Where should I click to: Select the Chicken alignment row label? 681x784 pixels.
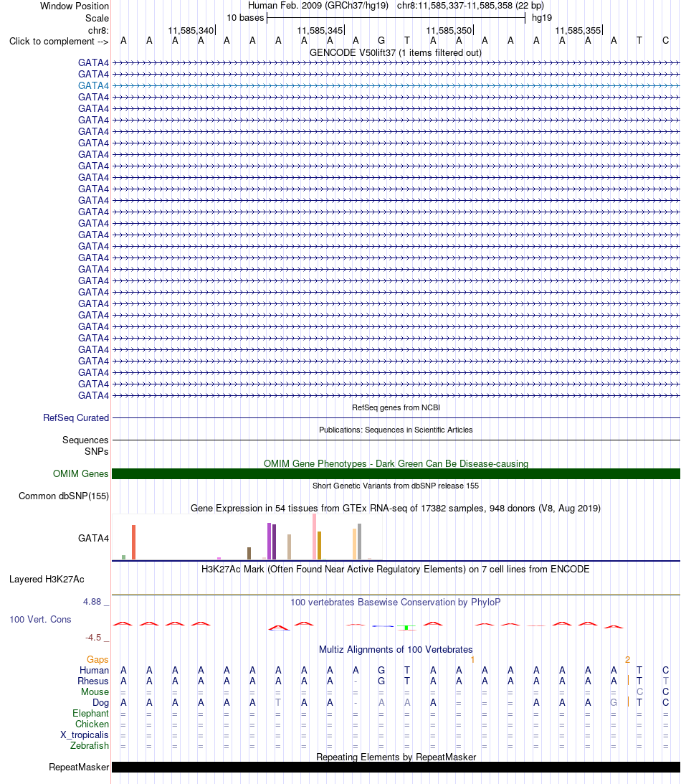(92, 724)
